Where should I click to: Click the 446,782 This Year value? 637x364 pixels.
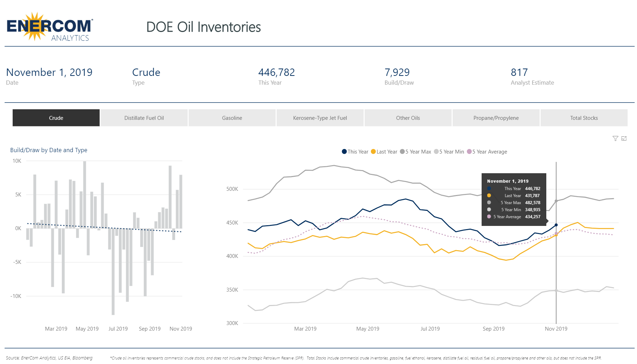[277, 72]
